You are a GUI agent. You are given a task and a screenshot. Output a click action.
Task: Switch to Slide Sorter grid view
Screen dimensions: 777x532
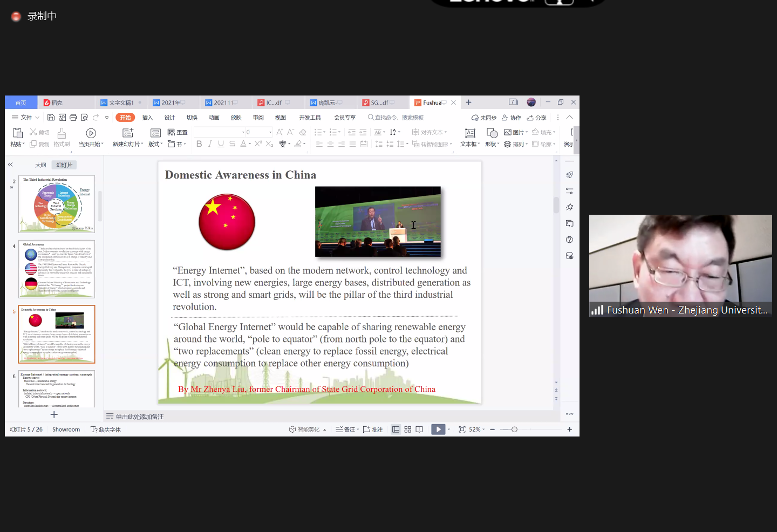click(x=407, y=429)
